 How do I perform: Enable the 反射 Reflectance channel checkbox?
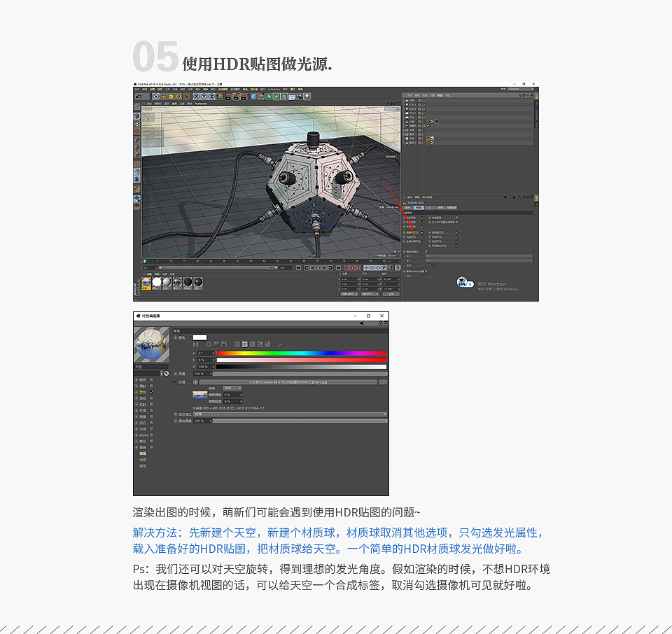[152, 404]
